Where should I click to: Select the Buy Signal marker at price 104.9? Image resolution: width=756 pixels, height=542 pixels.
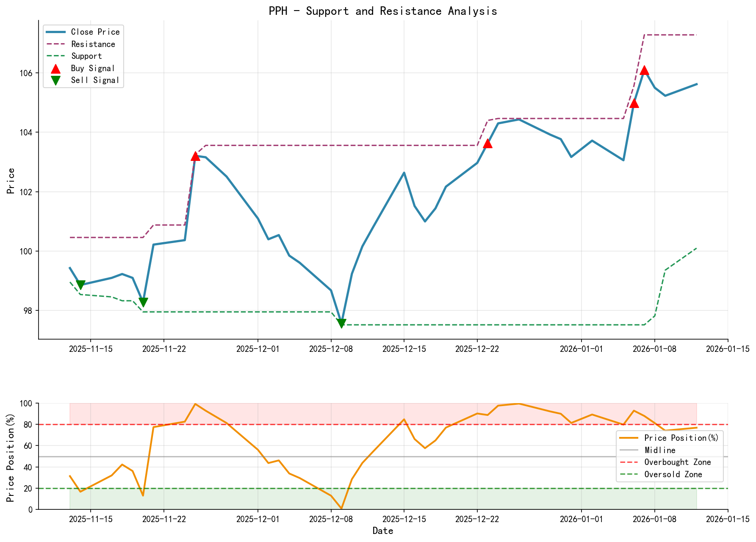coord(634,103)
